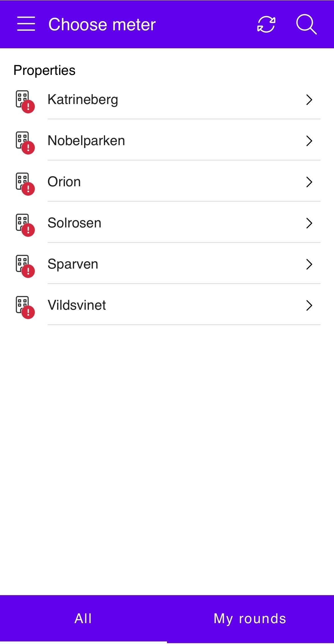Expand Orion using its chevron
Viewport: 334px width, 644px height.
[309, 182]
